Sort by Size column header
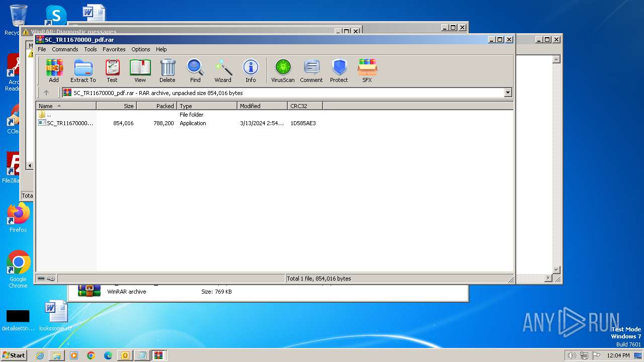This screenshot has width=644, height=362. [x=116, y=106]
